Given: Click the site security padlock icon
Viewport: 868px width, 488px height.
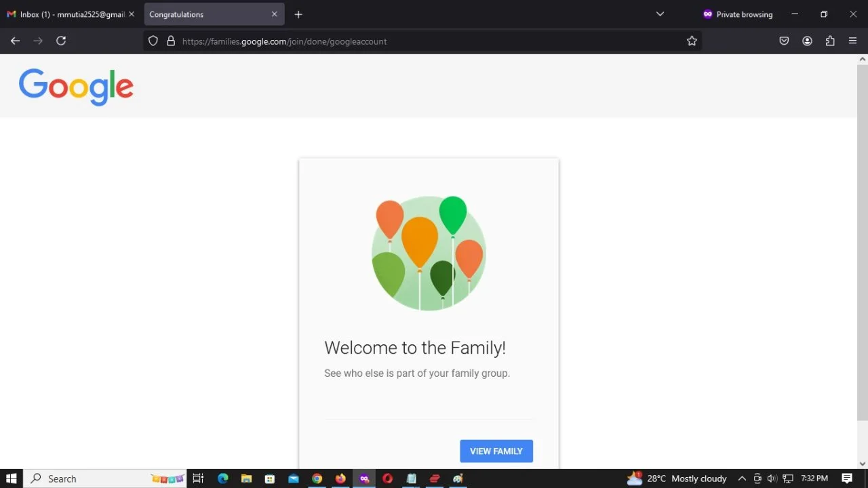Looking at the screenshot, I should [171, 41].
